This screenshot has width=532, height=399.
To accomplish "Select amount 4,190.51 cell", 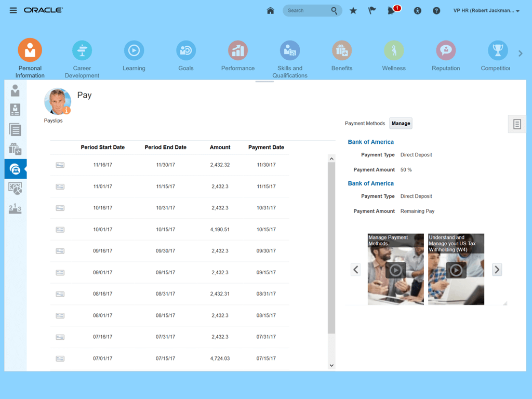I will [220, 230].
